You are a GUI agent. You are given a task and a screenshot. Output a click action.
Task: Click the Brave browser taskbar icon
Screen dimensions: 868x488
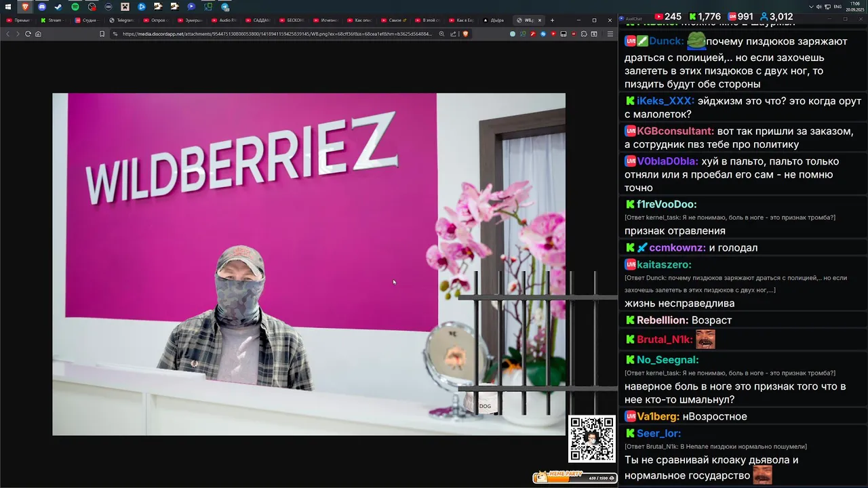[x=25, y=7]
